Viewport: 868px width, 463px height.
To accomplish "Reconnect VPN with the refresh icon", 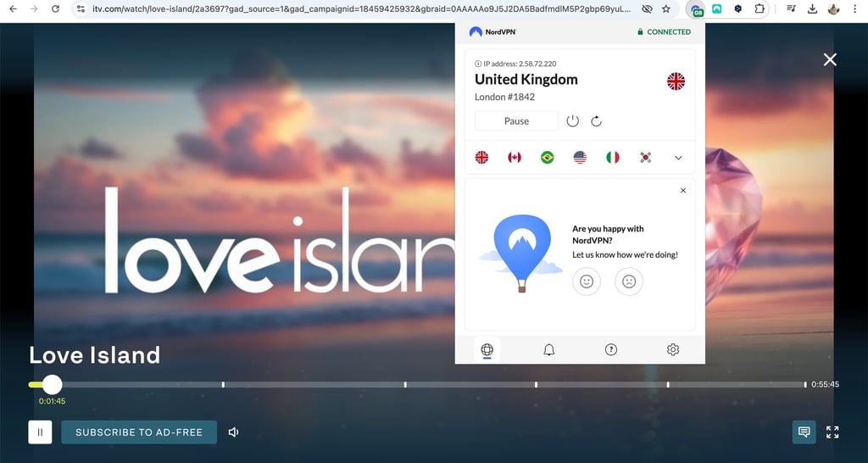I will [596, 120].
